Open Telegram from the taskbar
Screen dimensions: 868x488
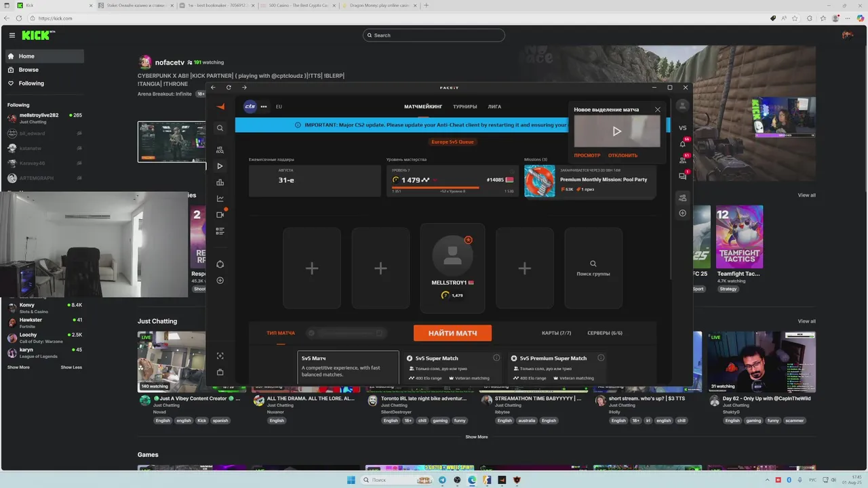click(442, 480)
